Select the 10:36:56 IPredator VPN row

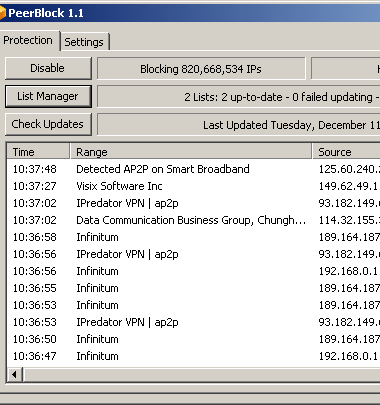pyautogui.click(x=193, y=254)
